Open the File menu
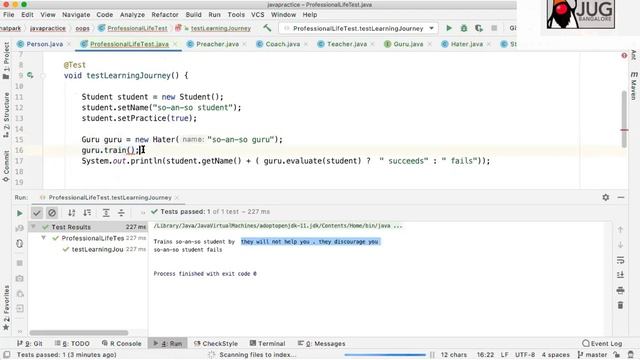The width and height of the screenshot is (640, 360). point(9,14)
